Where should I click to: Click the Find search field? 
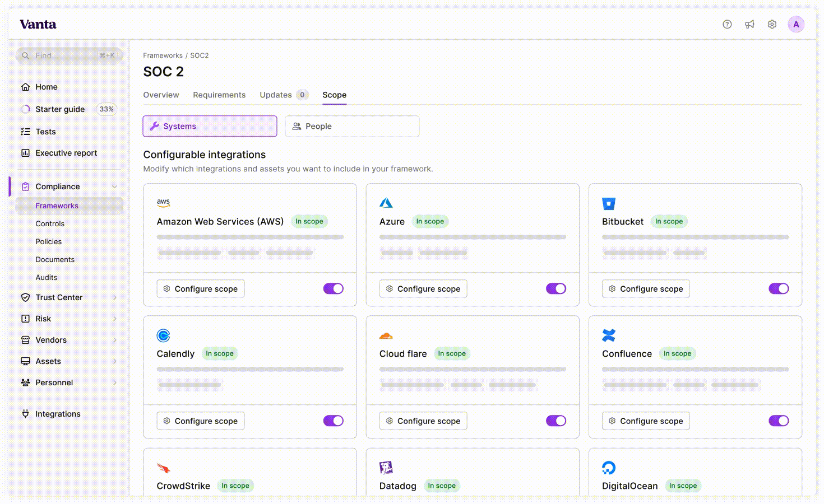(x=68, y=55)
